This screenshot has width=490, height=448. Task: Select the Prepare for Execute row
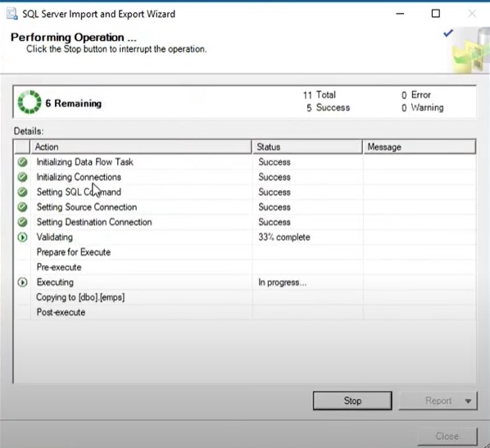pos(245,252)
